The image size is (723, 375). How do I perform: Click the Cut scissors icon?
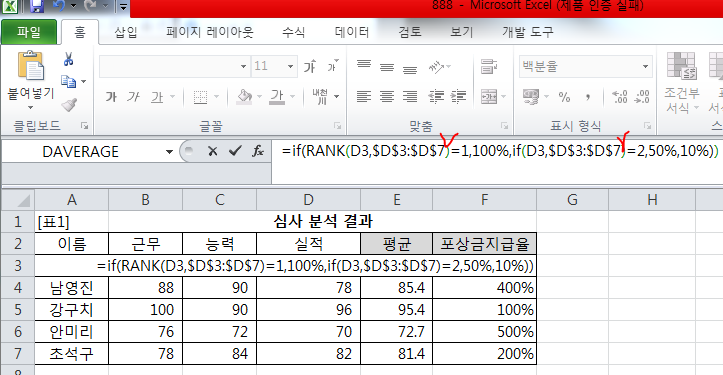[69, 59]
